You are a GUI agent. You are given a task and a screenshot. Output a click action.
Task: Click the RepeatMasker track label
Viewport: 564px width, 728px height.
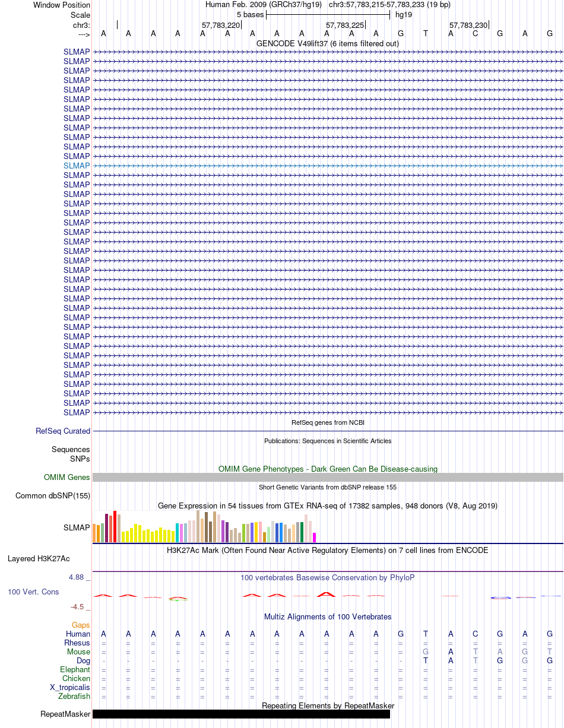(x=65, y=714)
